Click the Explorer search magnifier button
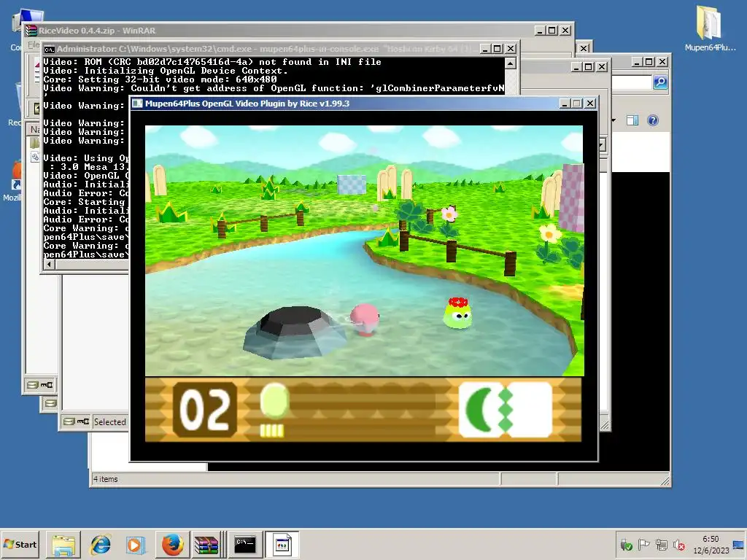 pos(659,82)
